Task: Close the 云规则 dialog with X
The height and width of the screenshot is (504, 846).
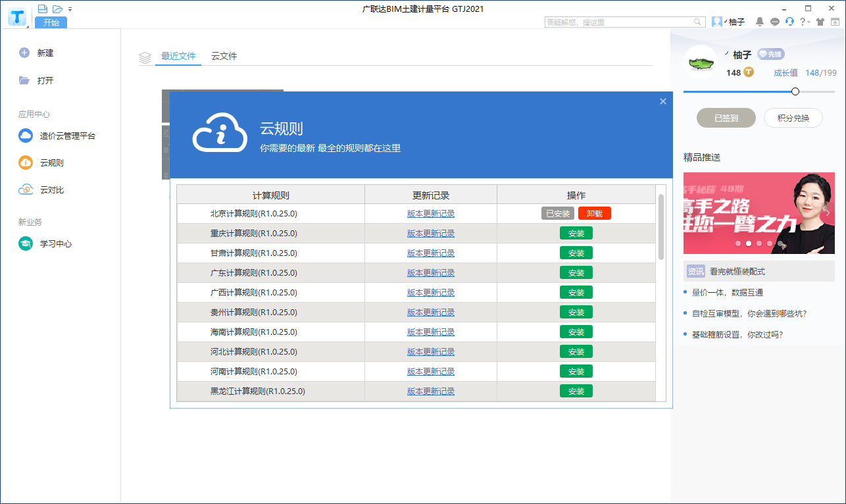Action: click(663, 101)
